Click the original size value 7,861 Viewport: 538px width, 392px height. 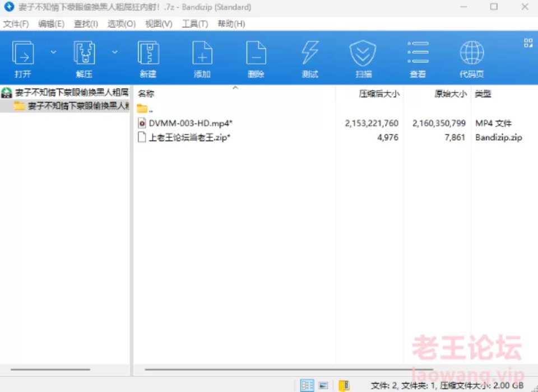tap(455, 138)
